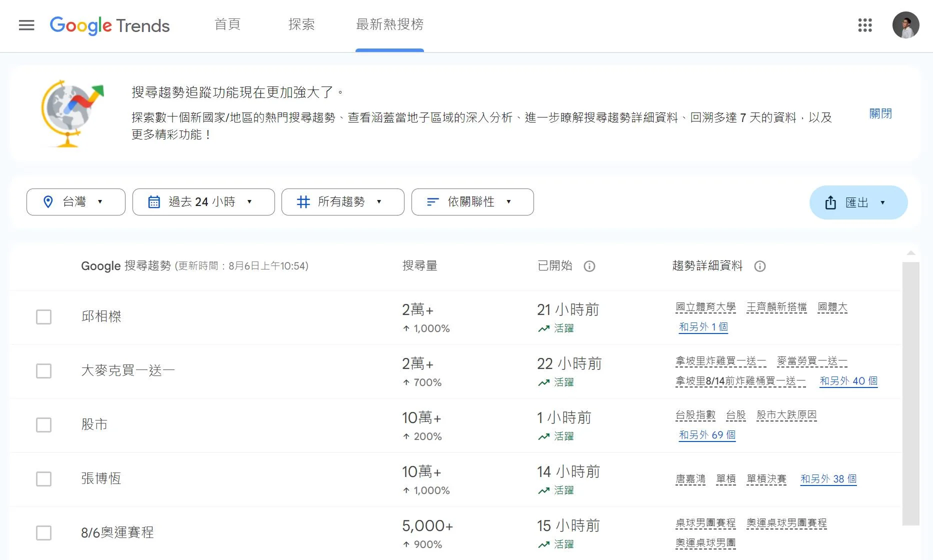
Task: Click the scrollbar up arrow
Action: [910, 253]
